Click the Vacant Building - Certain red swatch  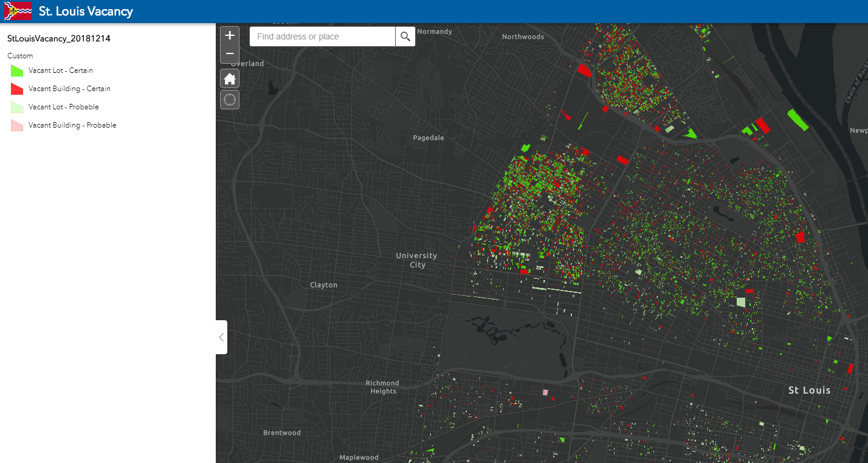point(17,89)
